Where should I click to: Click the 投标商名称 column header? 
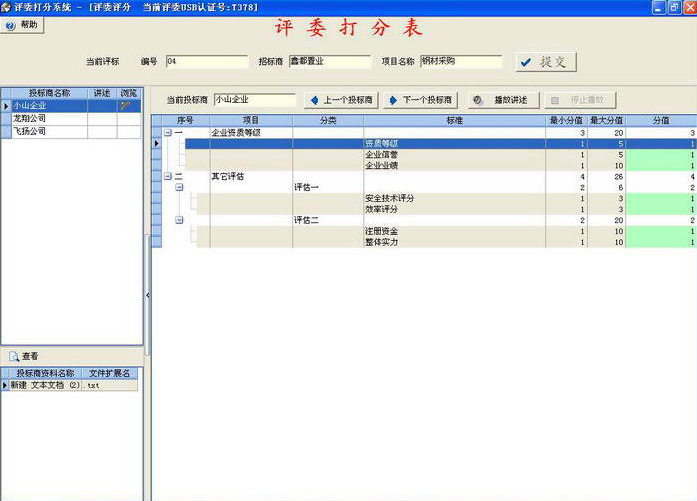[49, 93]
